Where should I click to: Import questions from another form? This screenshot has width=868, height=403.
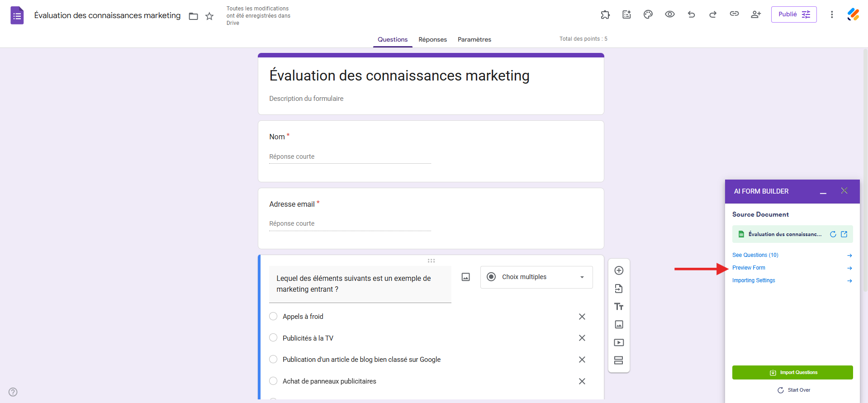pos(619,289)
